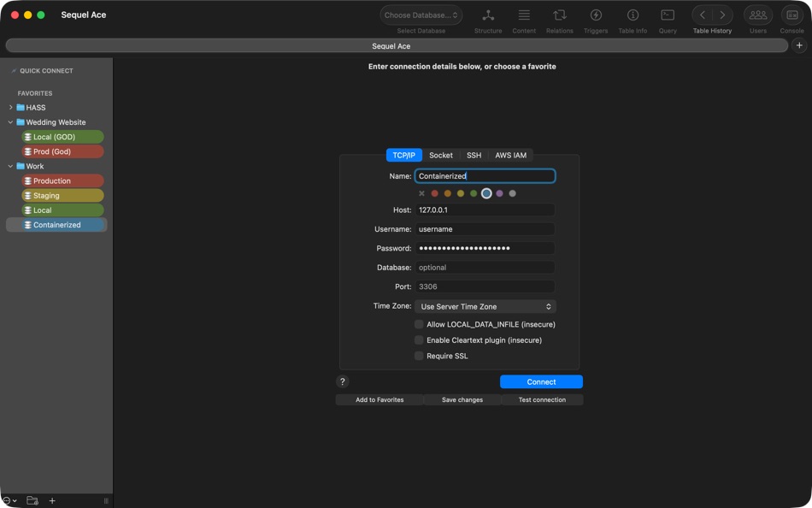The image size is (812, 508).
Task: Open the Query editor
Action: point(668,19)
